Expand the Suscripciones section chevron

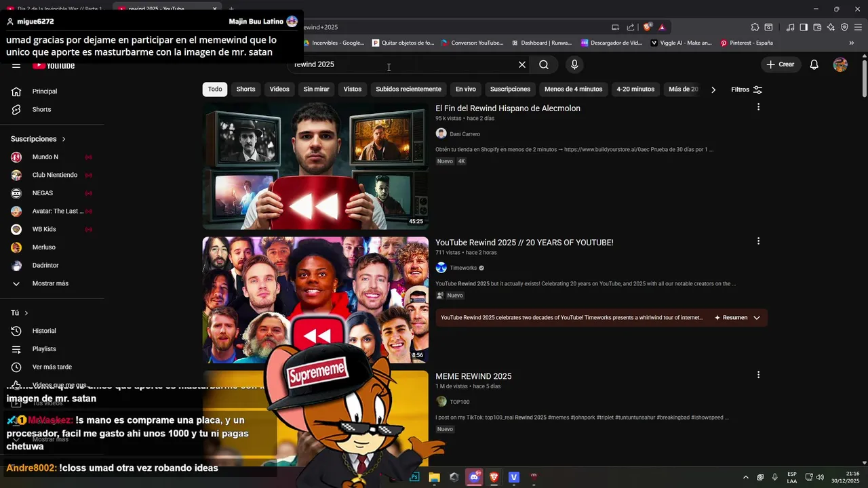tap(64, 139)
